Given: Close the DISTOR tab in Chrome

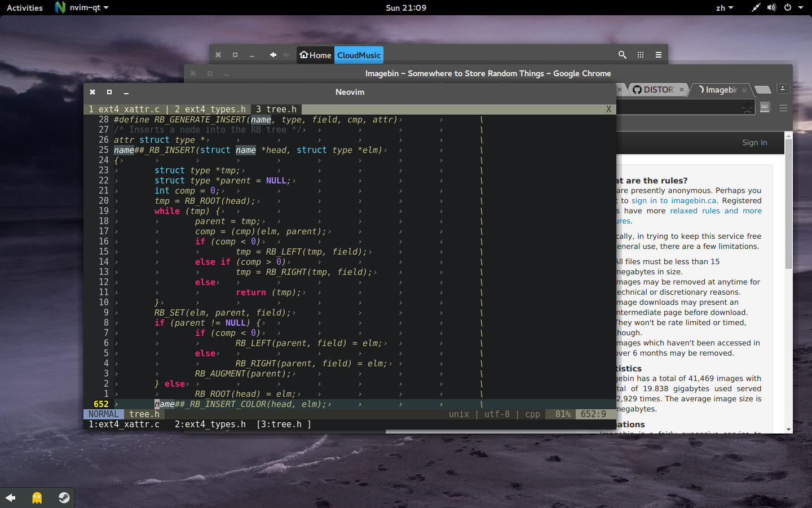Looking at the screenshot, I should coord(681,90).
